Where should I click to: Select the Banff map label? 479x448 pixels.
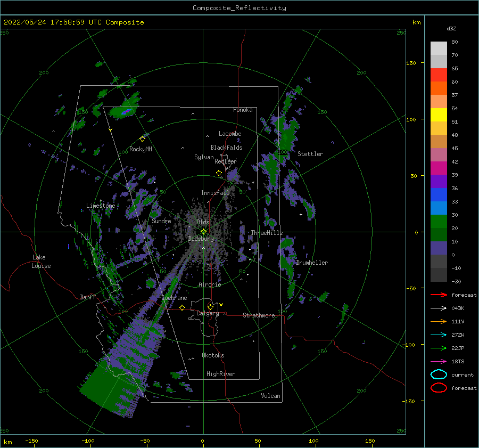[x=88, y=297]
